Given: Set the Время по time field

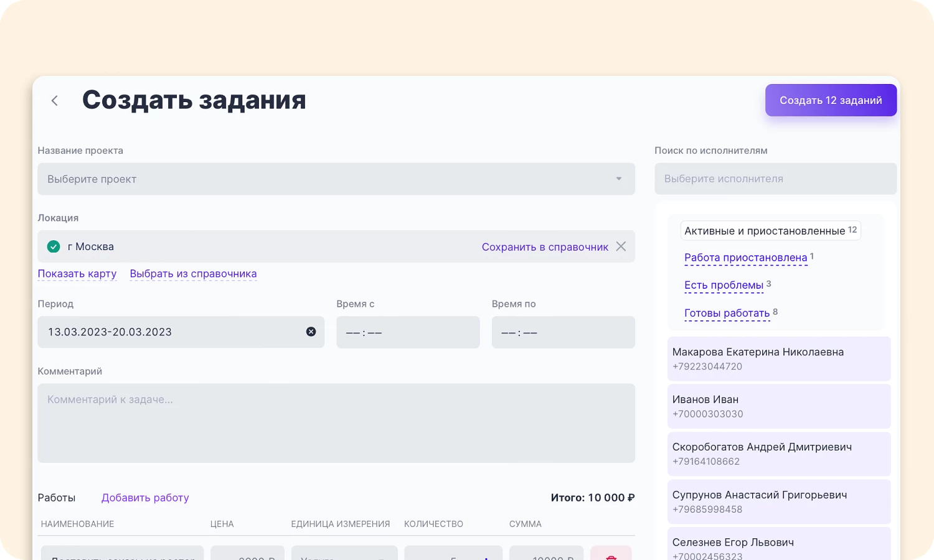Looking at the screenshot, I should (563, 332).
